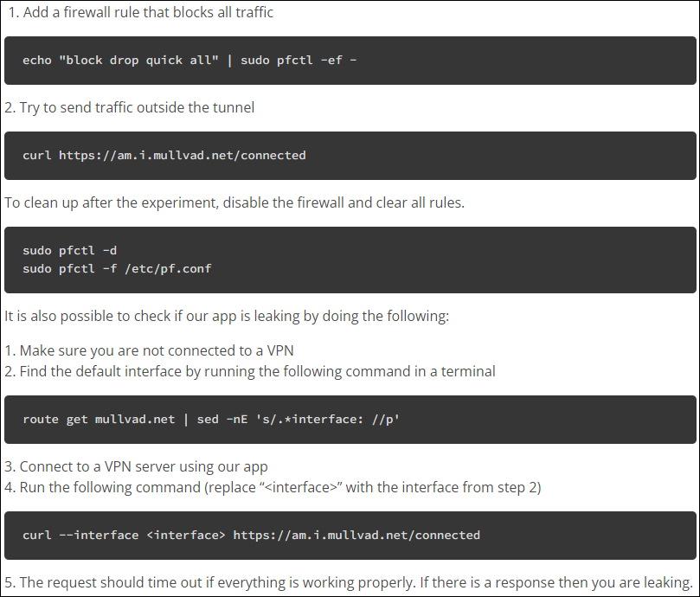Click the echo block drop quick all command

[189, 61]
